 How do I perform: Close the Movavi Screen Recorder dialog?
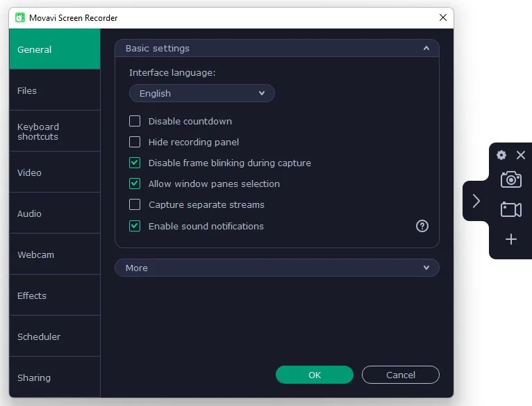443,17
